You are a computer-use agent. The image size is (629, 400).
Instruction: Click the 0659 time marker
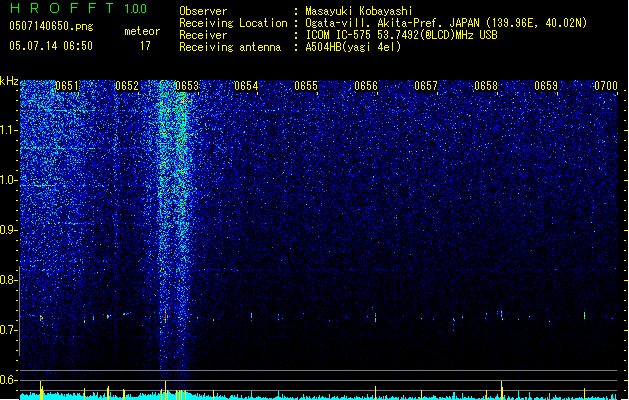pyautogui.click(x=546, y=86)
